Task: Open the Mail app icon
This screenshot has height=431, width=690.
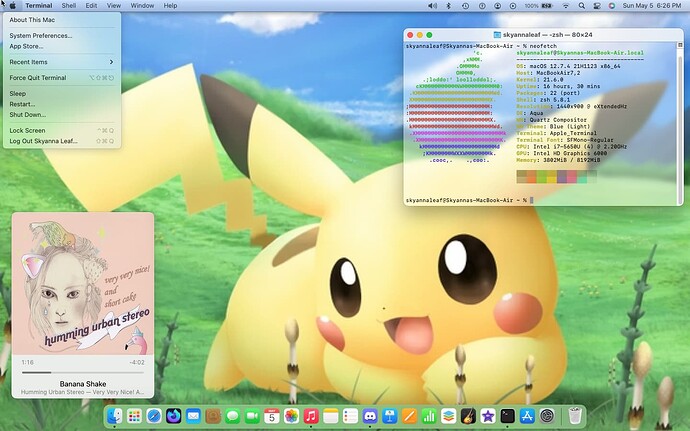Action: pyautogui.click(x=193, y=416)
